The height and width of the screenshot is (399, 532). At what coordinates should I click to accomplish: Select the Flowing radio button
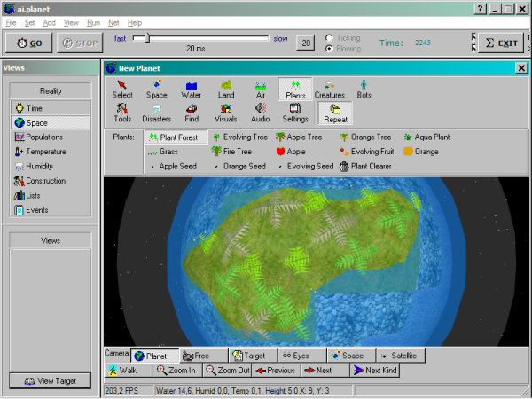[331, 49]
